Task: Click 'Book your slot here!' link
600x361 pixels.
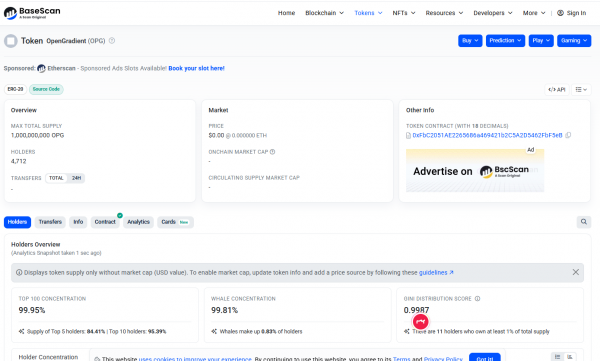Action: pyautogui.click(x=196, y=69)
